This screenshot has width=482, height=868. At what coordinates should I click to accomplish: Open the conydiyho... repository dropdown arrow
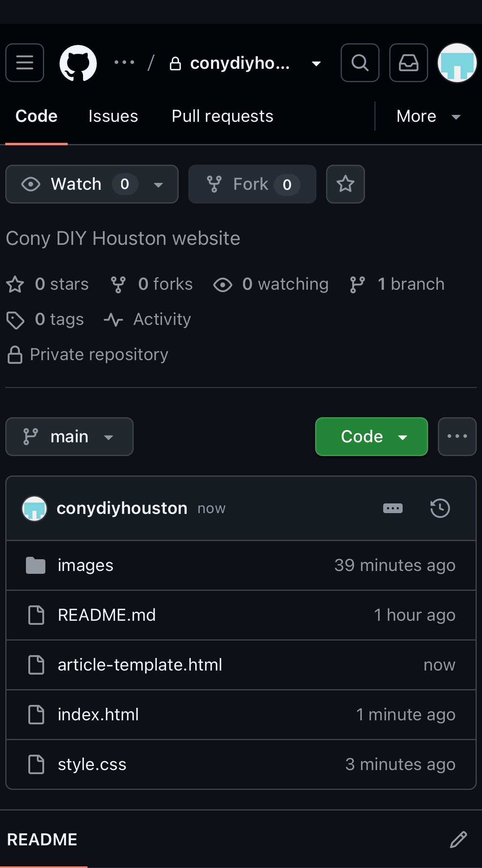point(316,64)
